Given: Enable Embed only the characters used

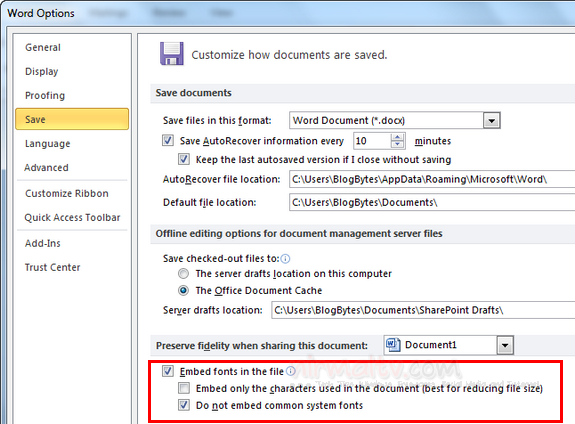Looking at the screenshot, I should coord(184,388).
